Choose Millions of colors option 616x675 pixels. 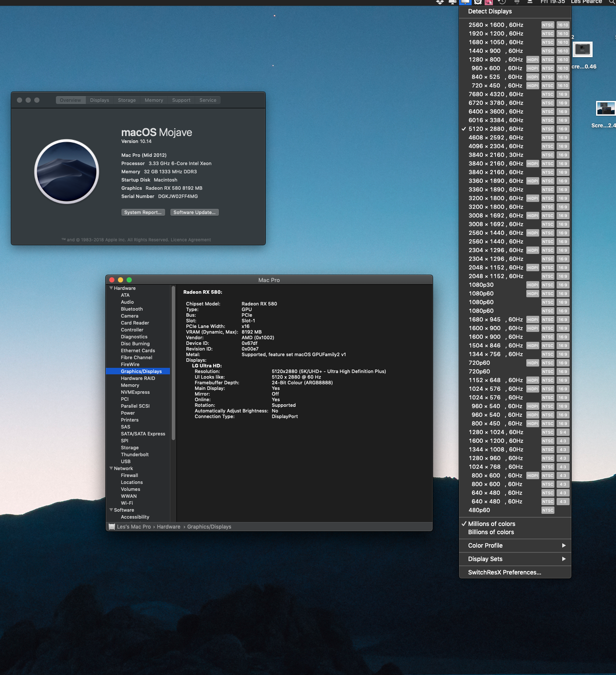pos(515,524)
